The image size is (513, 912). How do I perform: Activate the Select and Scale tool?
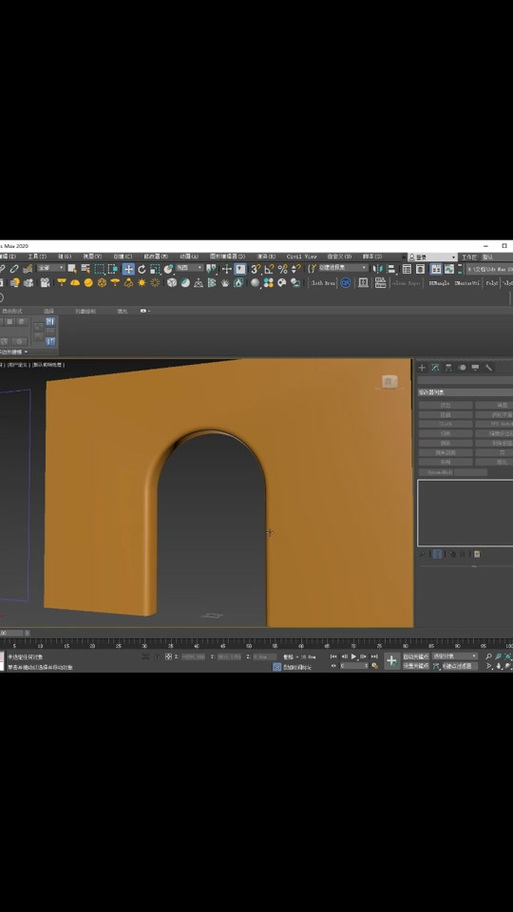(x=155, y=269)
